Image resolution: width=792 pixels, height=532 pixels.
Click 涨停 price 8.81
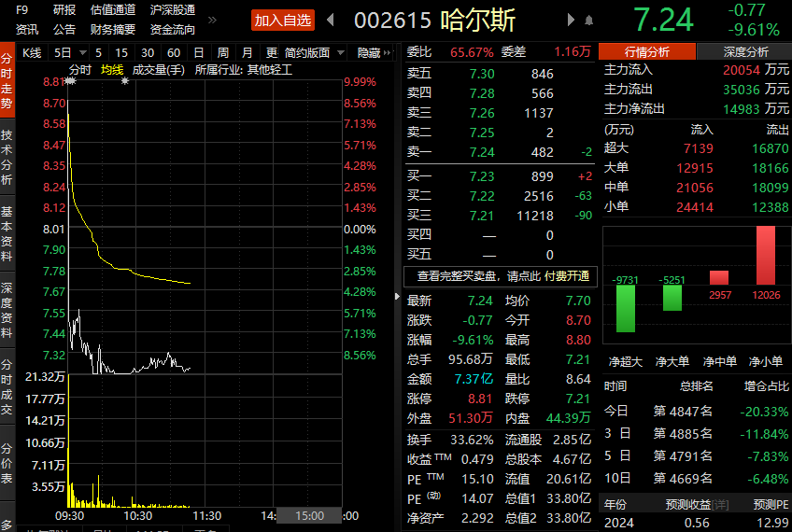[480, 399]
